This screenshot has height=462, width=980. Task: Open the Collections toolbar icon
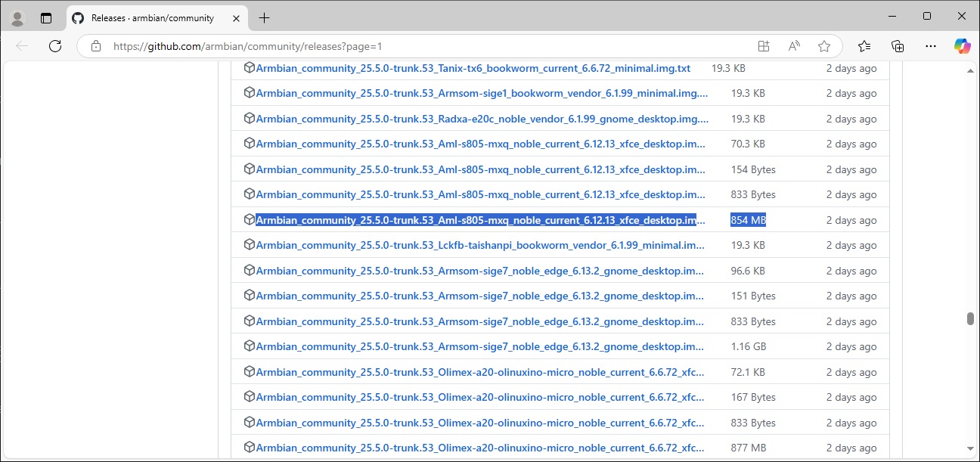pyautogui.click(x=898, y=46)
